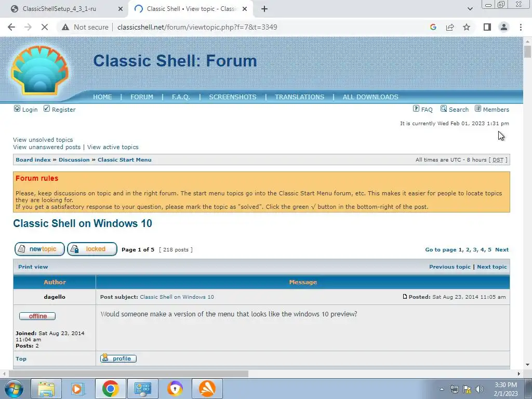Viewport: 532px width, 399px height.
Task: Go to Previous topic
Action: click(450, 267)
